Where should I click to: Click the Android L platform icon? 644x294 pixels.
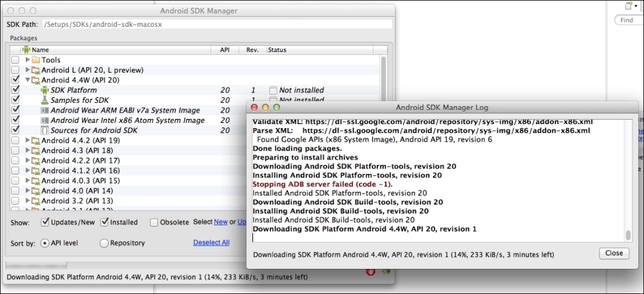click(35, 70)
